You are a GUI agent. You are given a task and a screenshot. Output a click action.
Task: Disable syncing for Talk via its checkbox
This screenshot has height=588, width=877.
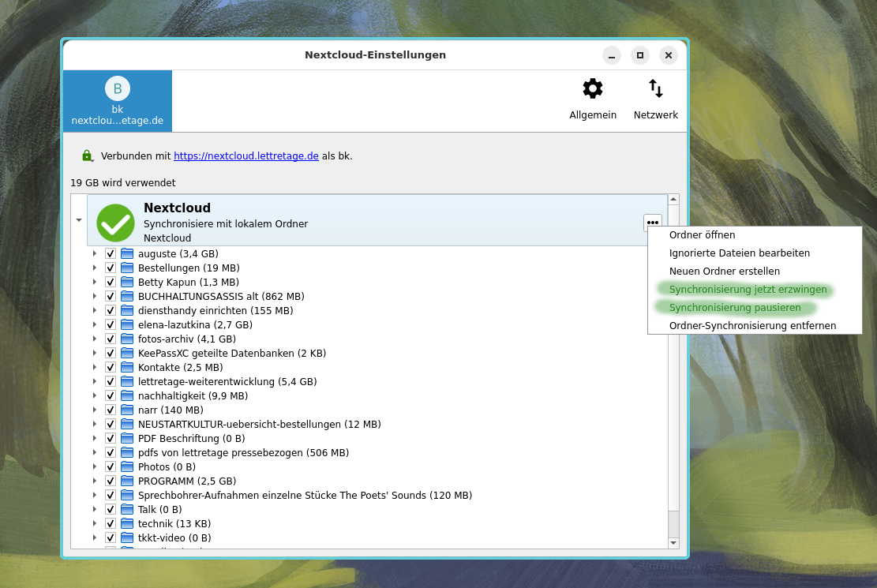tap(111, 509)
